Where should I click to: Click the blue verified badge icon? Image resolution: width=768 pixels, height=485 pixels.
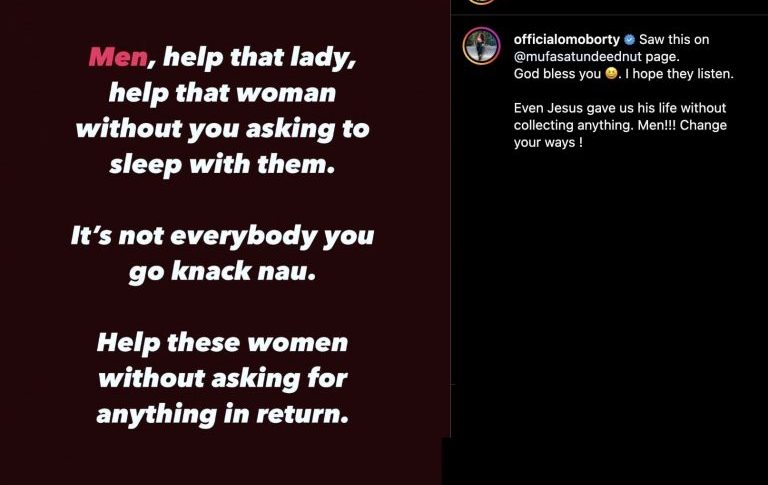click(x=629, y=40)
